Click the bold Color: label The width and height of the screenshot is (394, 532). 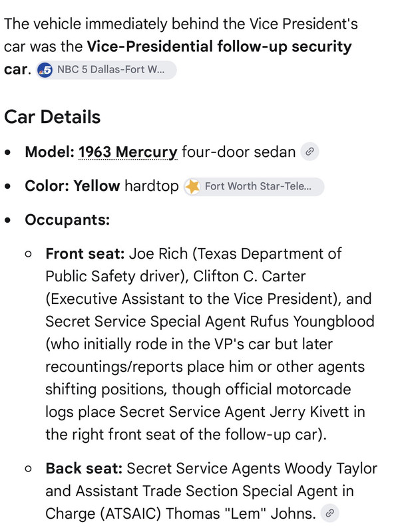pyautogui.click(x=47, y=186)
